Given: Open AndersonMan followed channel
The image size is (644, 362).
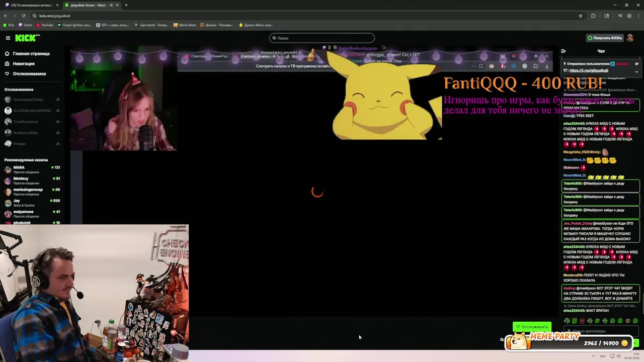Looking at the screenshot, I should (x=32, y=133).
